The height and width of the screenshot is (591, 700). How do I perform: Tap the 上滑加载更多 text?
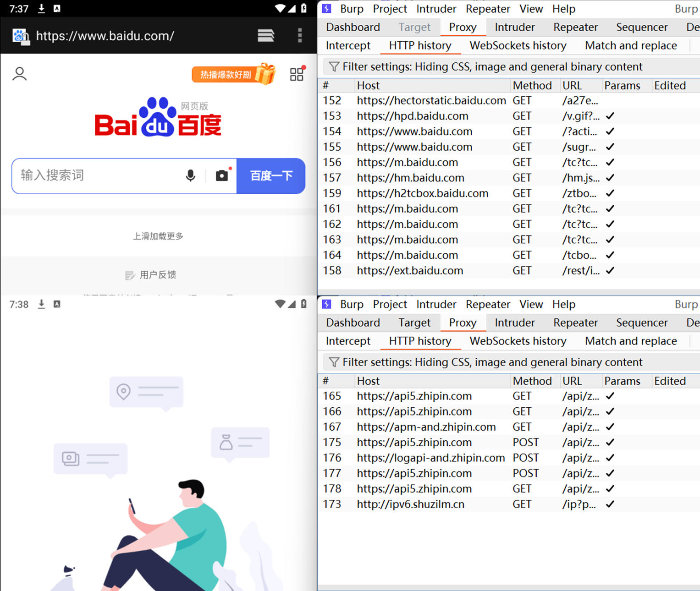pyautogui.click(x=158, y=236)
